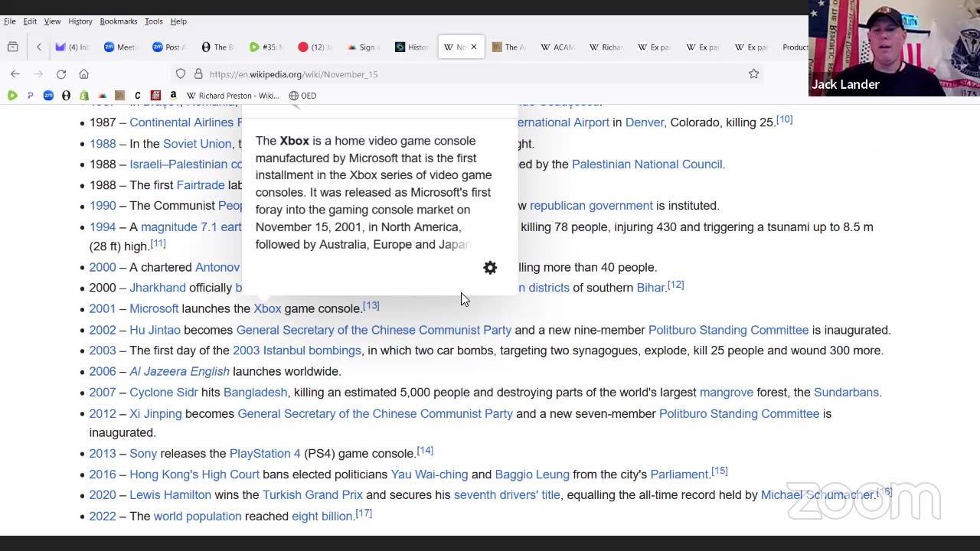Switch to the Zoom 'Meet' tab
Image resolution: width=980 pixels, height=551 pixels.
point(120,47)
